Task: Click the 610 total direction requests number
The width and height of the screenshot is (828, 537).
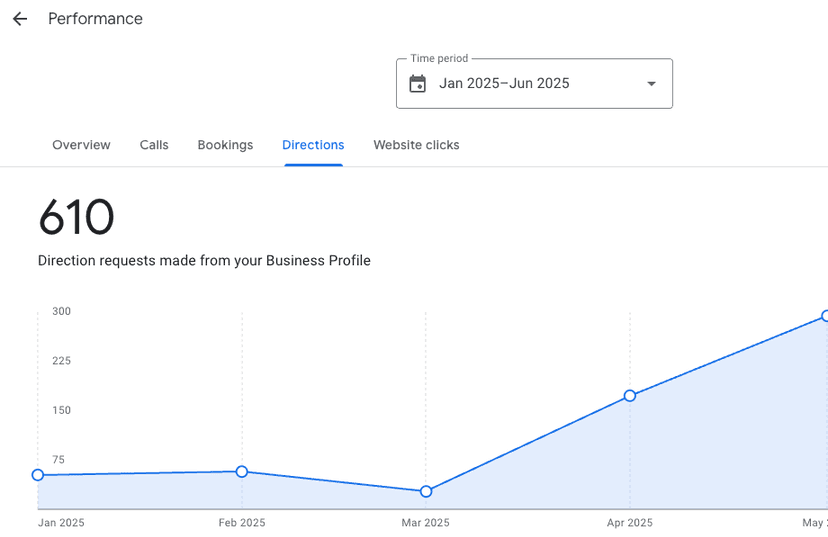Action: [77, 217]
